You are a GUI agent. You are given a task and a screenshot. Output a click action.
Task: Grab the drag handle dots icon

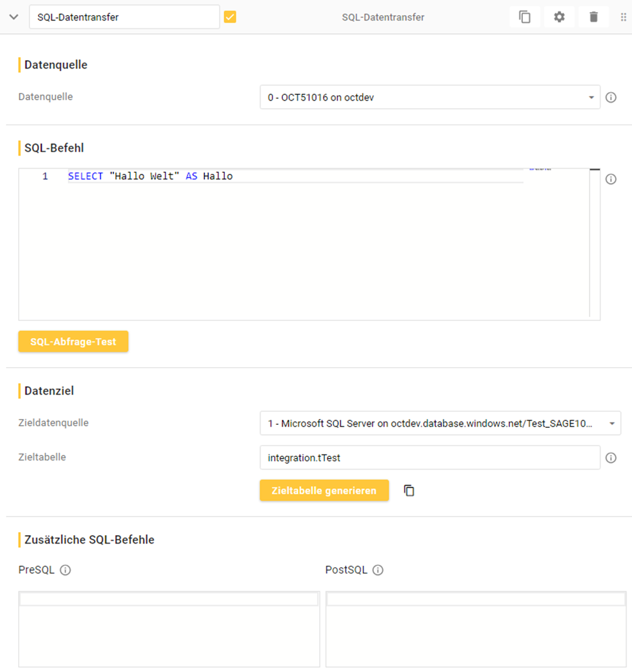coord(624,17)
